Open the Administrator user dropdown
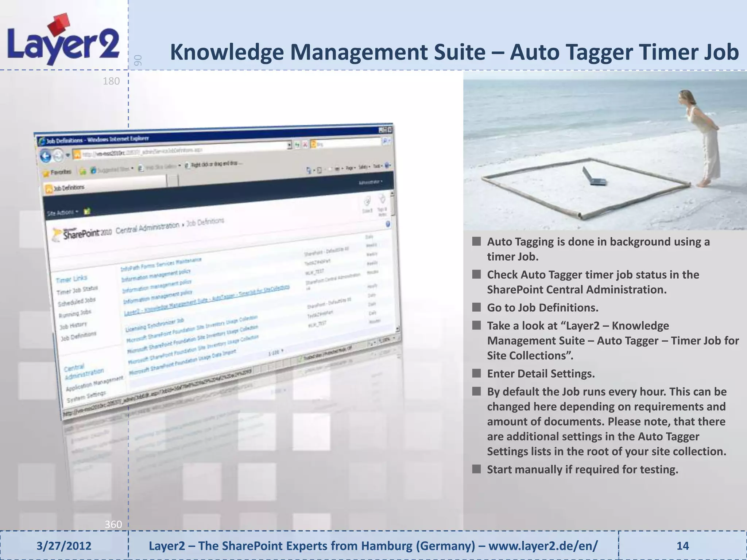This screenshot has width=747, height=560. tap(371, 182)
